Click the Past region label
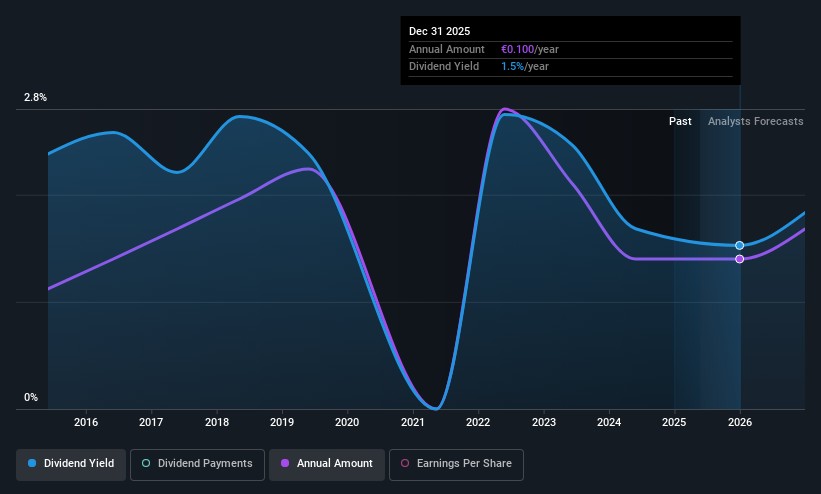The image size is (821, 494). point(680,121)
